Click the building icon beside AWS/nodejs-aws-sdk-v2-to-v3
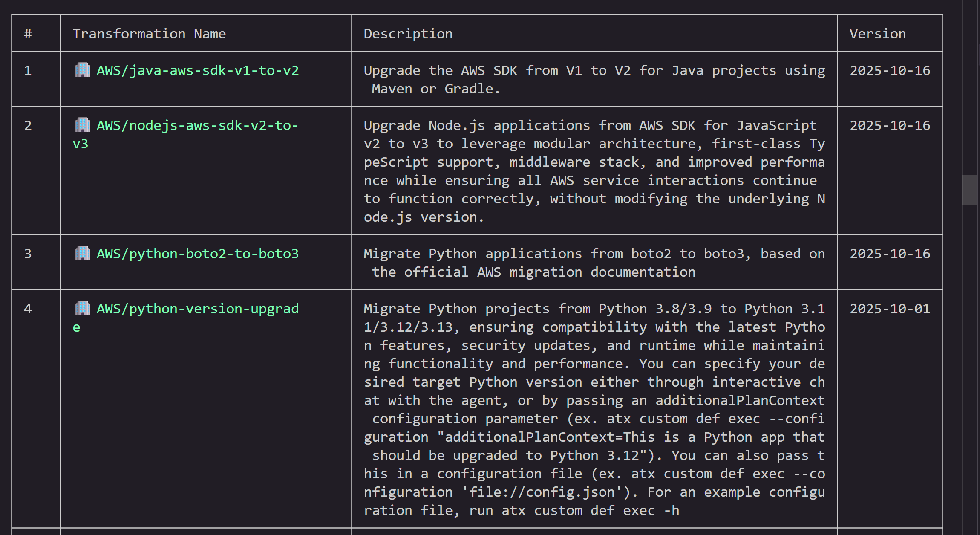Image resolution: width=980 pixels, height=535 pixels. coord(83,124)
